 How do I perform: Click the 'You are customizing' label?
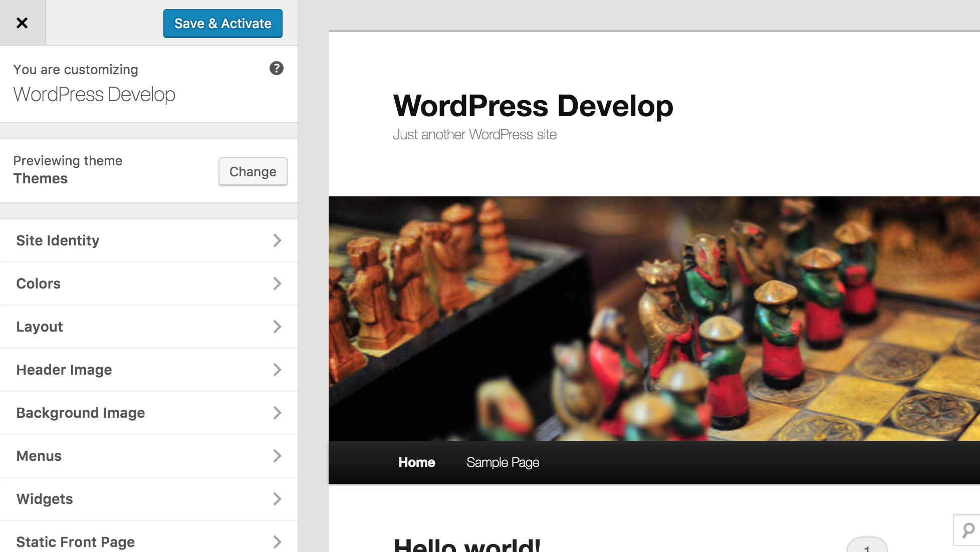click(76, 70)
